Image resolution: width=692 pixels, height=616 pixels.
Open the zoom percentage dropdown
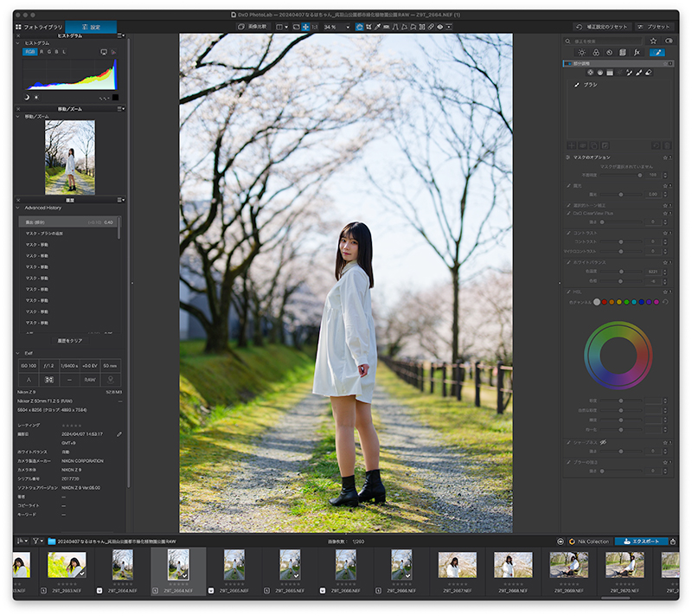coord(348,27)
